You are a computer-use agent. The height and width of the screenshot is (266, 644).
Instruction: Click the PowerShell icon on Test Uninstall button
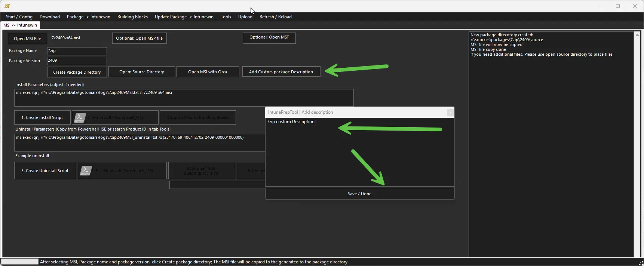tap(86, 171)
